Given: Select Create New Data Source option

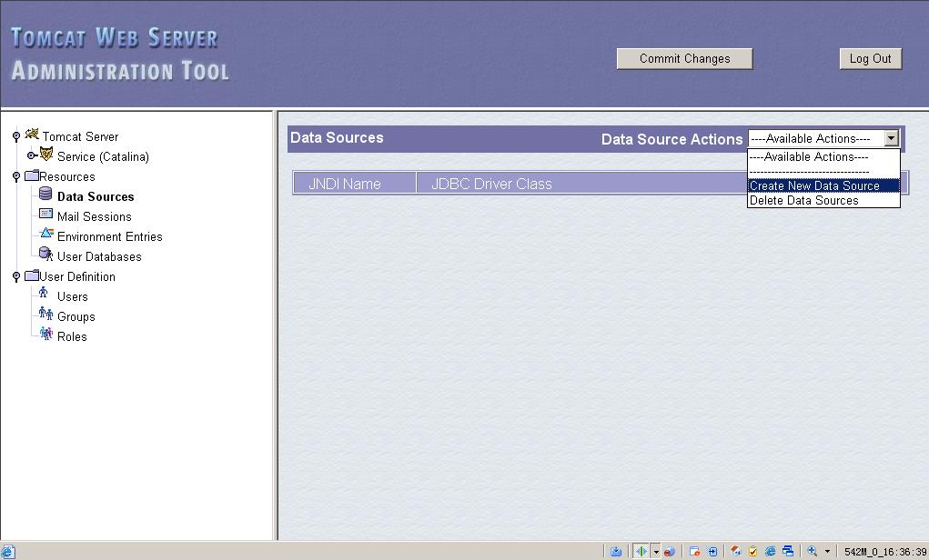Looking at the screenshot, I should click(x=823, y=185).
